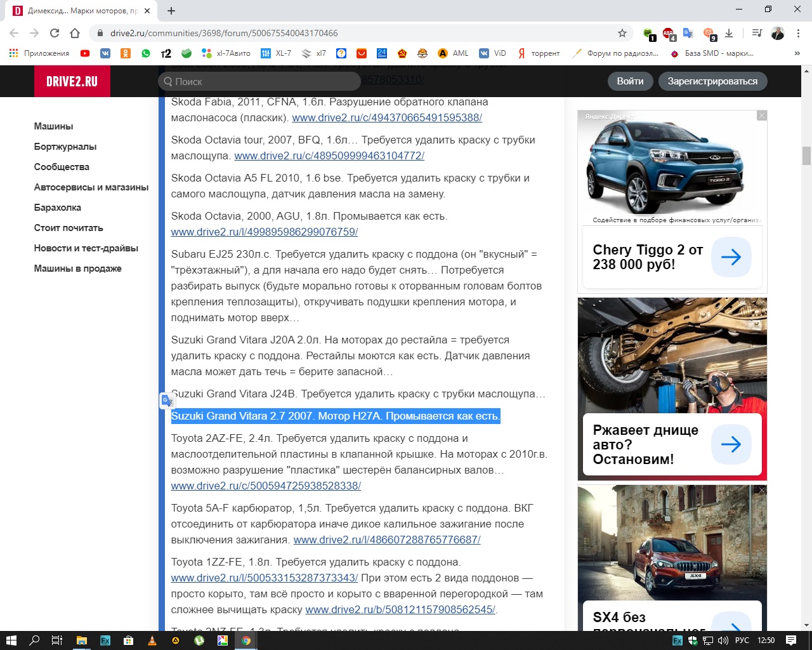The image size is (812, 650).
Task: Open the volume control in system tray
Action: [x=723, y=640]
